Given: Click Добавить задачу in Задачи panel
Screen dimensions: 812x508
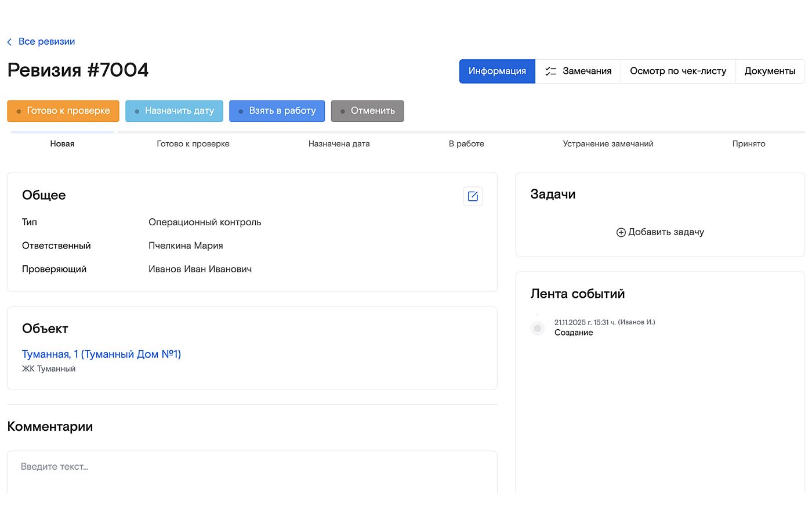Looking at the screenshot, I should click(x=666, y=232).
